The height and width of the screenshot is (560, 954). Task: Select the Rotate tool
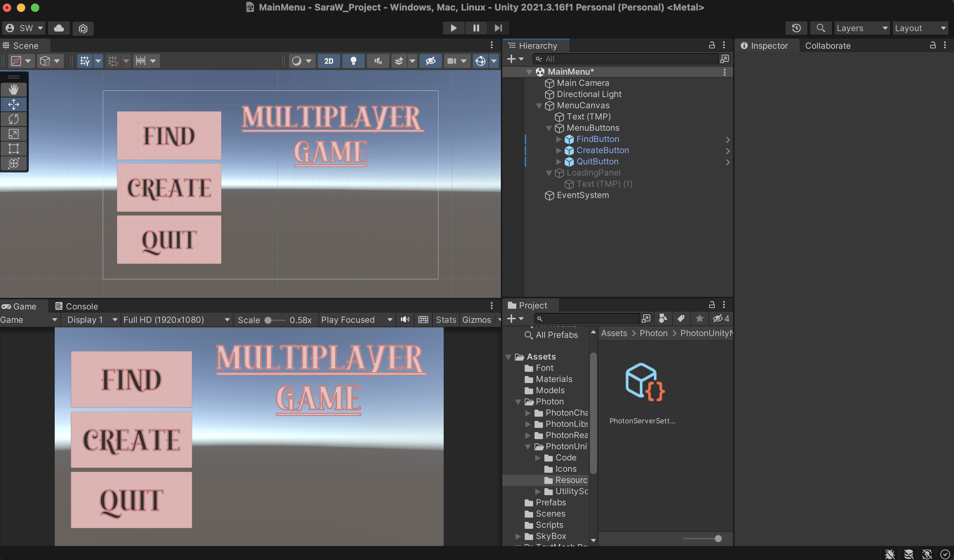pos(14,119)
